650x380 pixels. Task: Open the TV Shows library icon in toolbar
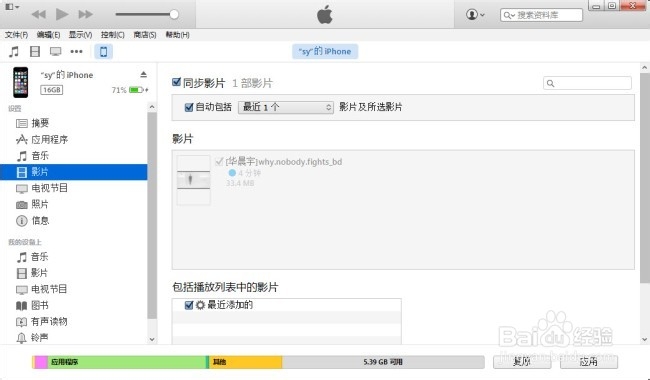point(56,51)
